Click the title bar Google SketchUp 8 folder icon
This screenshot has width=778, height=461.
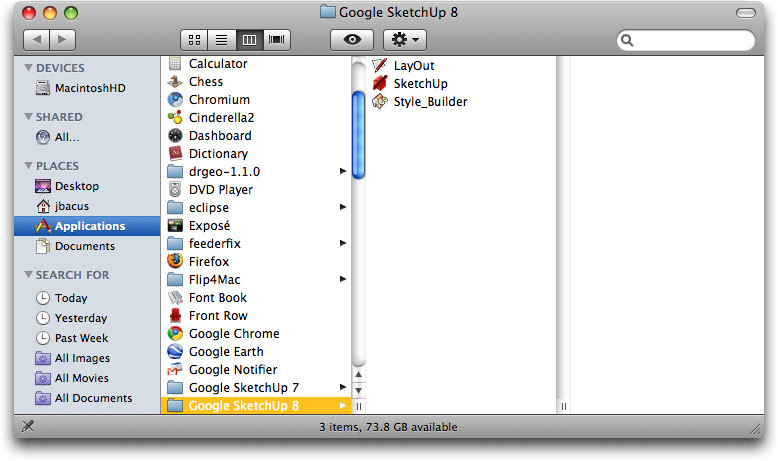[327, 11]
